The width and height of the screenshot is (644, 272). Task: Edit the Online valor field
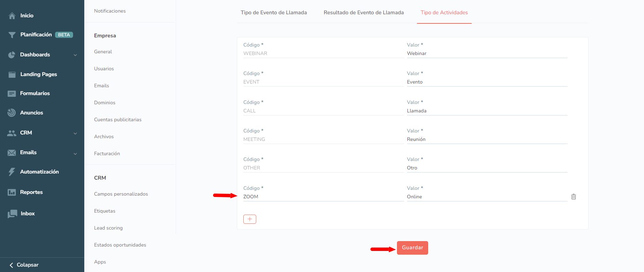pyautogui.click(x=487, y=197)
